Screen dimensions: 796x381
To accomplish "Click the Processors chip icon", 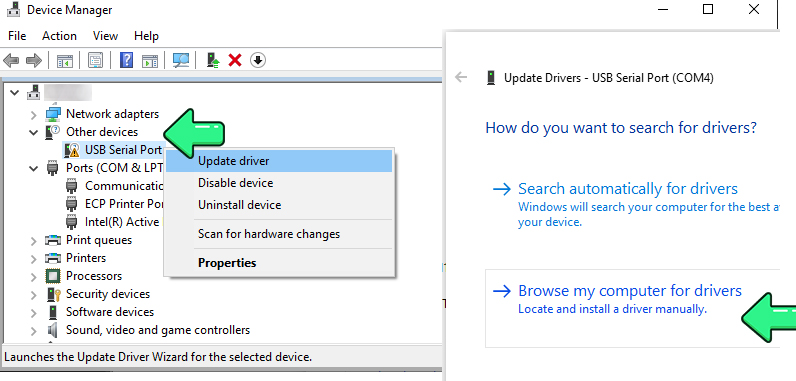I will point(53,276).
